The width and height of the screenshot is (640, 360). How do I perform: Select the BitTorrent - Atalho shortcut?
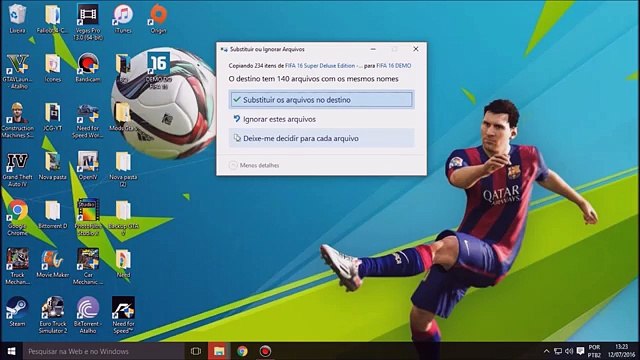(88, 316)
